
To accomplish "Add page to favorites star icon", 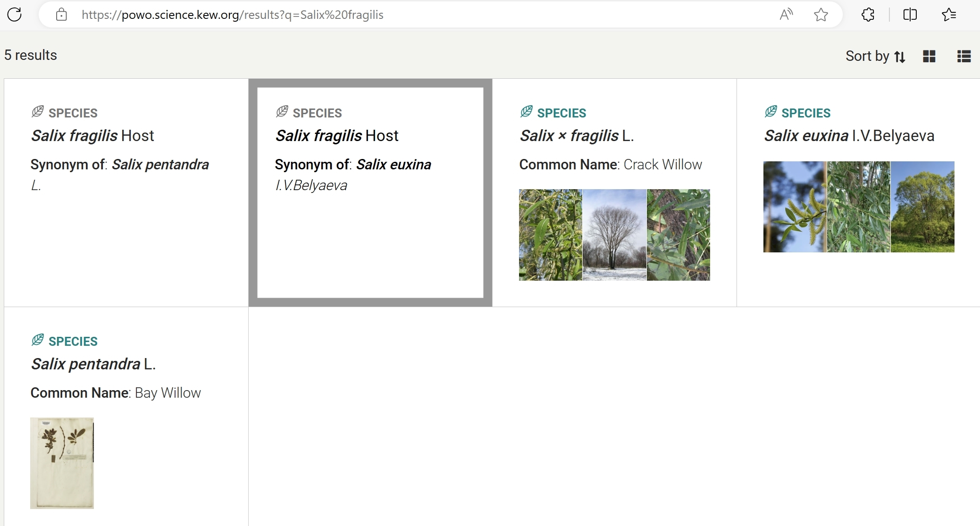I will [x=821, y=15].
